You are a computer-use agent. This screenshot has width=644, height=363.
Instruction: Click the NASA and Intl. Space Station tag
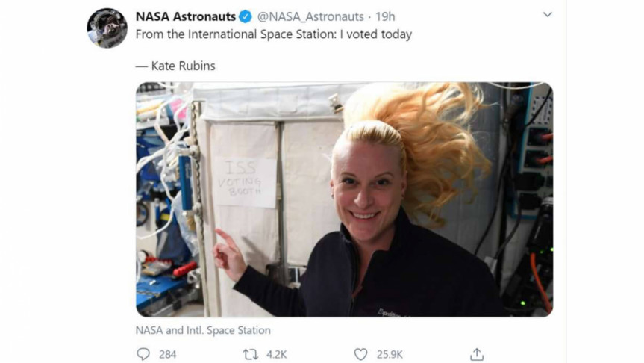(x=203, y=330)
